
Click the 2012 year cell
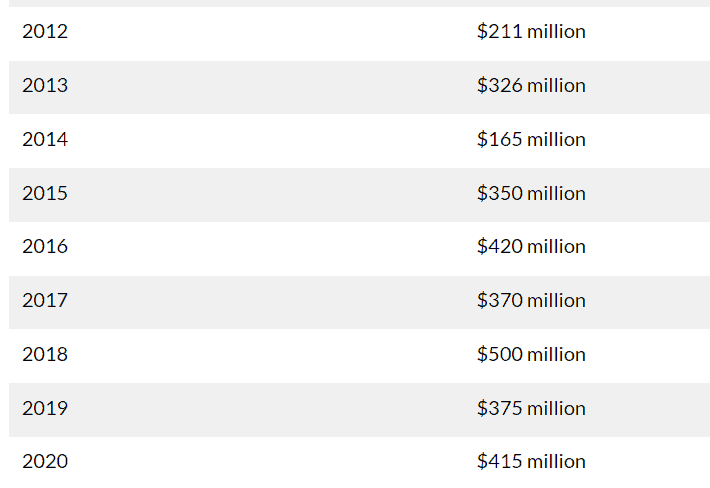[45, 32]
